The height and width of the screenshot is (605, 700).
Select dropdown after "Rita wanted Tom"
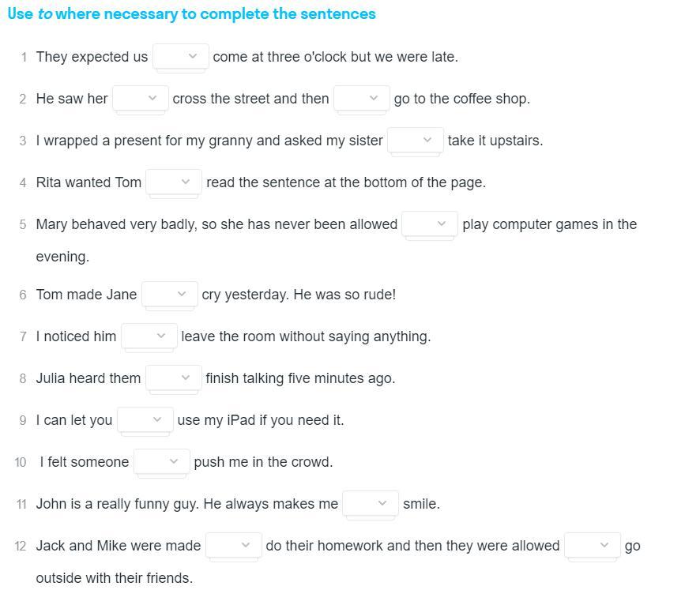[x=174, y=182]
